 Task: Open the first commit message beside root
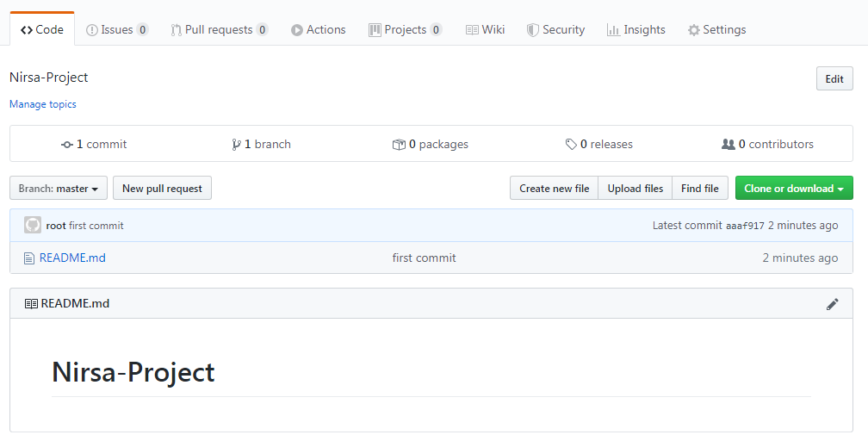click(96, 226)
